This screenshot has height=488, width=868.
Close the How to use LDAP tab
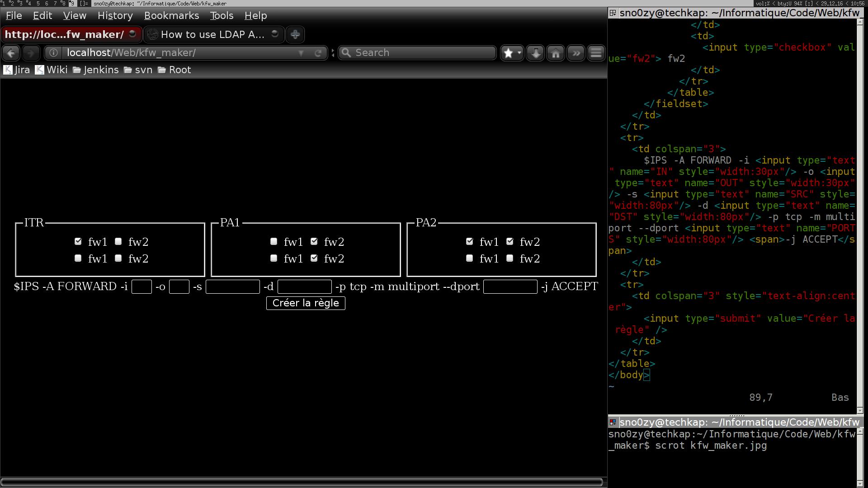point(275,34)
